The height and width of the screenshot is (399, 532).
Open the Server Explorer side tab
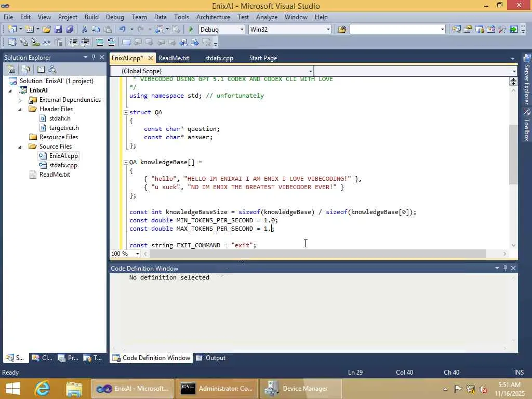tap(527, 79)
